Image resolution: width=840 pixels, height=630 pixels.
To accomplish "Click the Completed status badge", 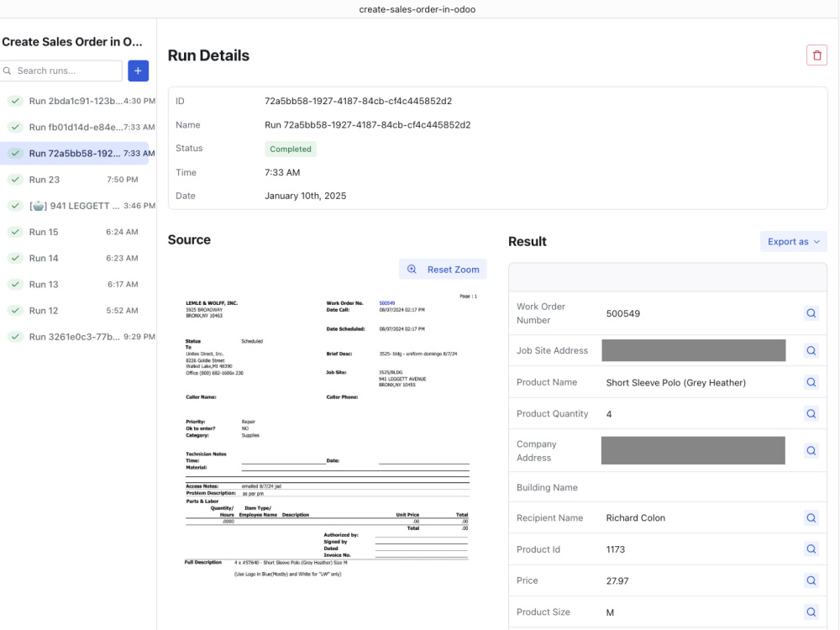I will [x=291, y=149].
